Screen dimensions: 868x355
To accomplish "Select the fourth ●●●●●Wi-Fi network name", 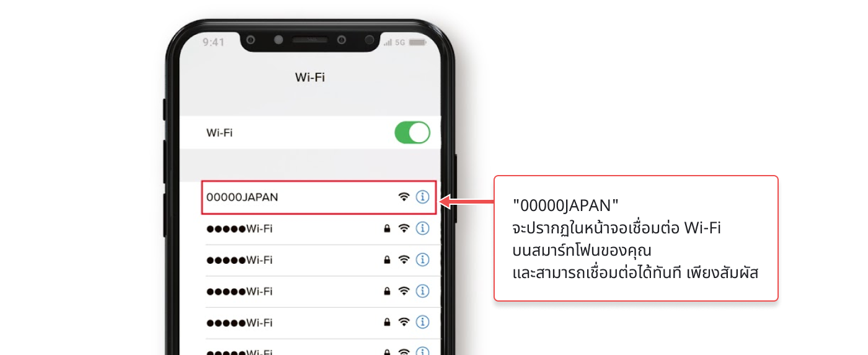I will click(x=239, y=323).
